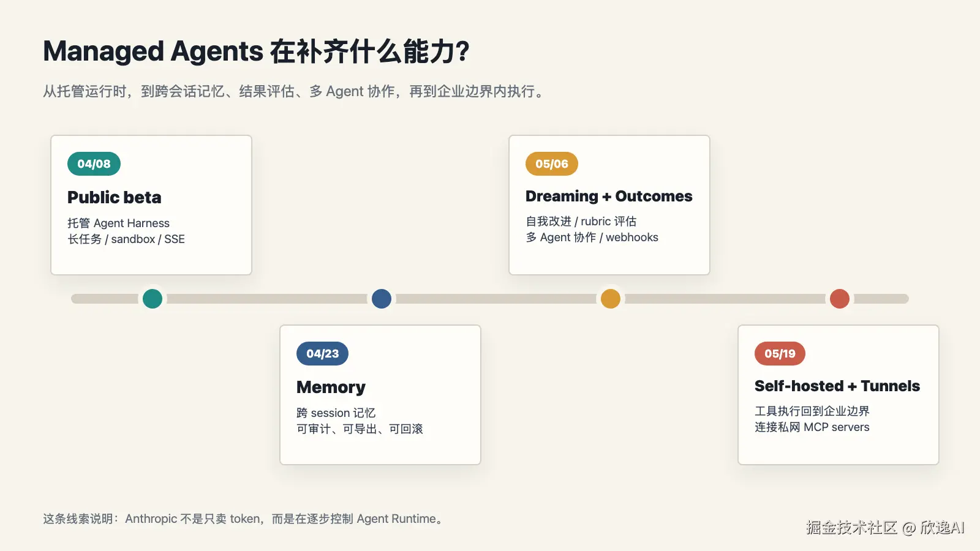
Task: Click the text 自我改进 / rubric 评估
Action: pos(581,221)
